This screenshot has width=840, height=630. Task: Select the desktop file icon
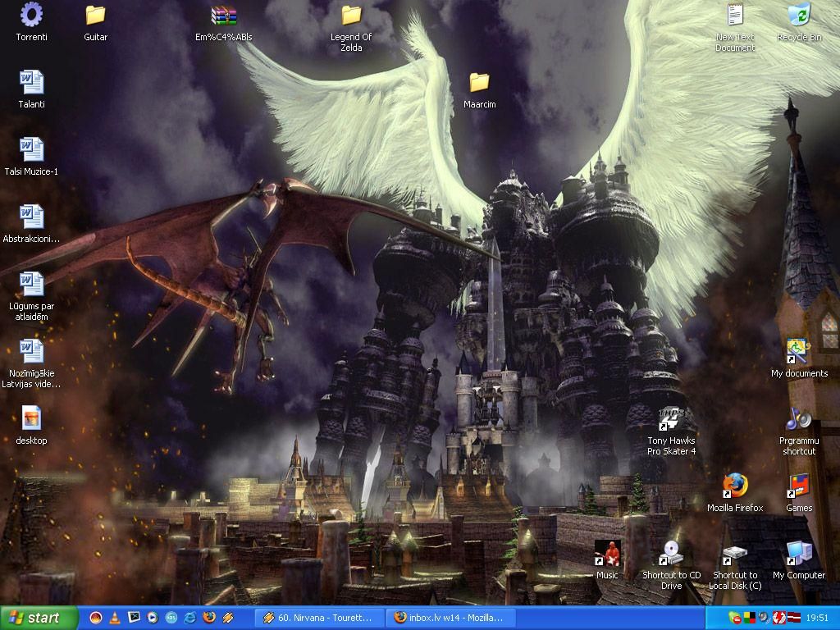[x=31, y=426]
